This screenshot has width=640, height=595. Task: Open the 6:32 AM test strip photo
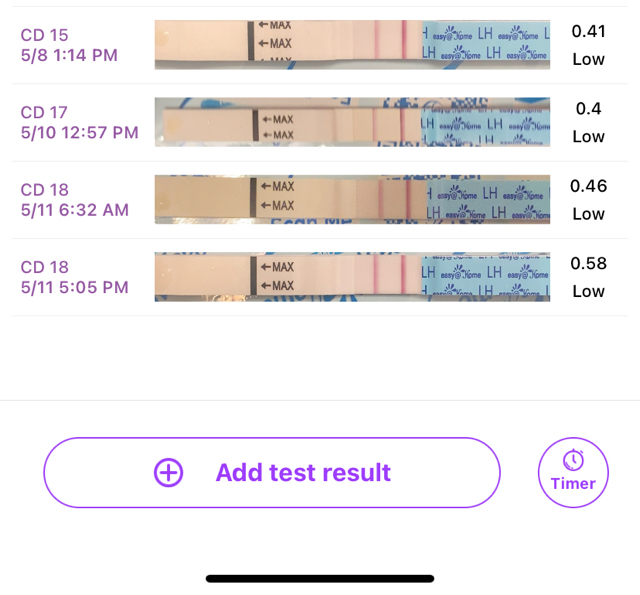click(352, 200)
